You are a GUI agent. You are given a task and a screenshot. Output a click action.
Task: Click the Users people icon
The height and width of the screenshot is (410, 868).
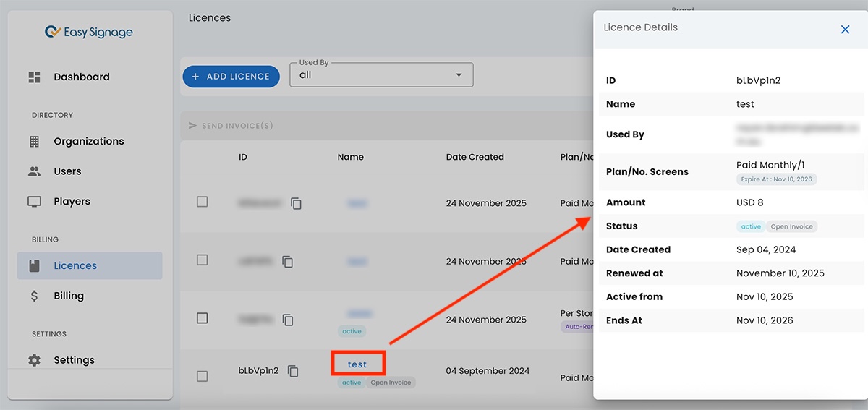point(34,171)
